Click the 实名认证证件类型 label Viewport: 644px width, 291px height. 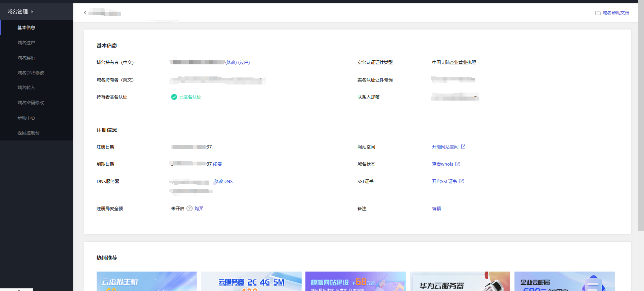pos(375,62)
